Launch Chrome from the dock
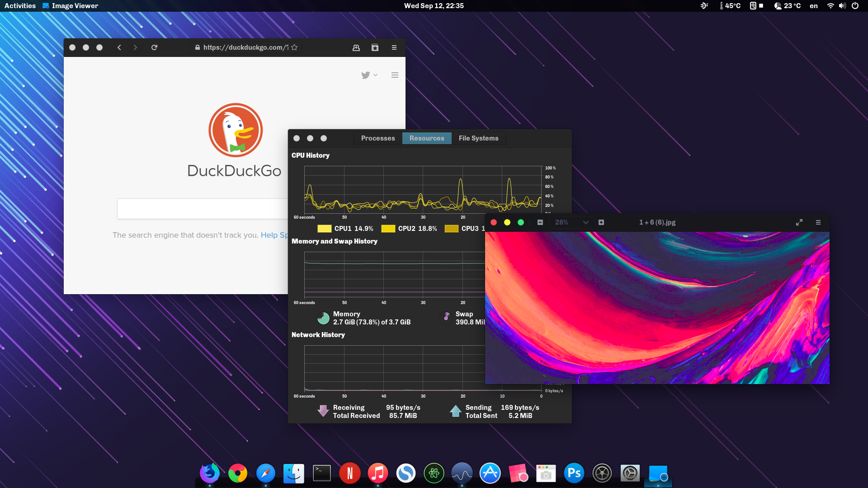Image resolution: width=868 pixels, height=488 pixels. coord(238,473)
